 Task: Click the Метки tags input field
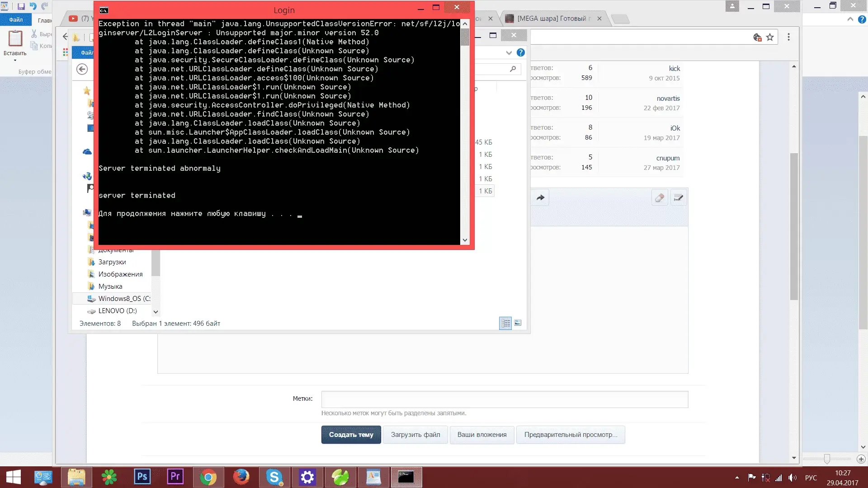(505, 399)
